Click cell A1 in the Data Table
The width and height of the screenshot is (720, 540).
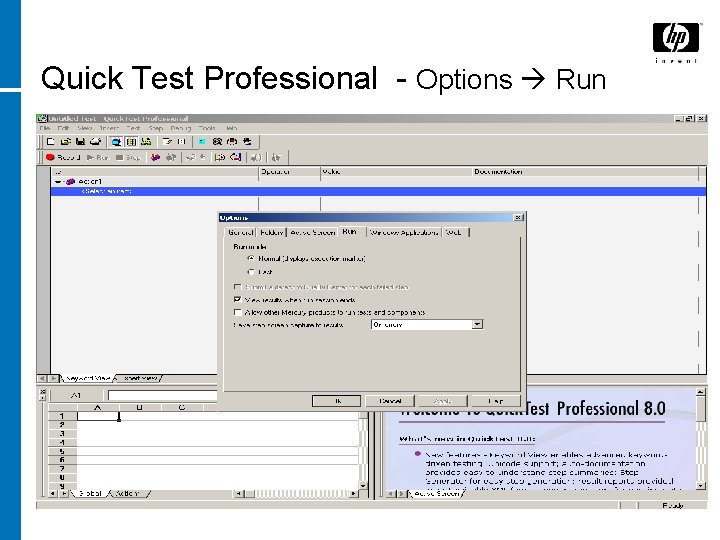[98, 416]
